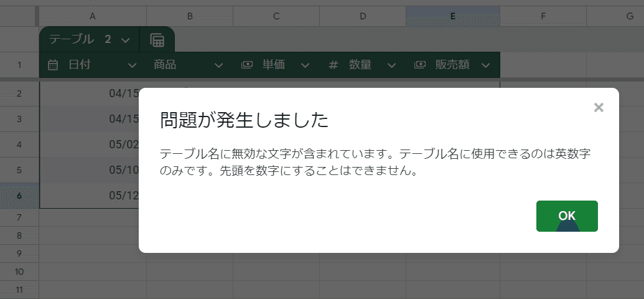Expand the 日付 column dropdown arrow

133,65
